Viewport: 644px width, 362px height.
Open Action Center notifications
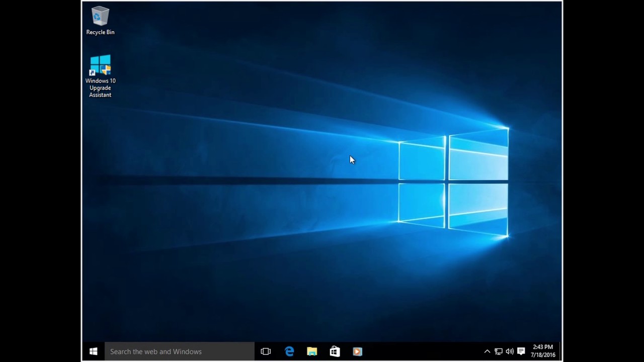[521, 351]
